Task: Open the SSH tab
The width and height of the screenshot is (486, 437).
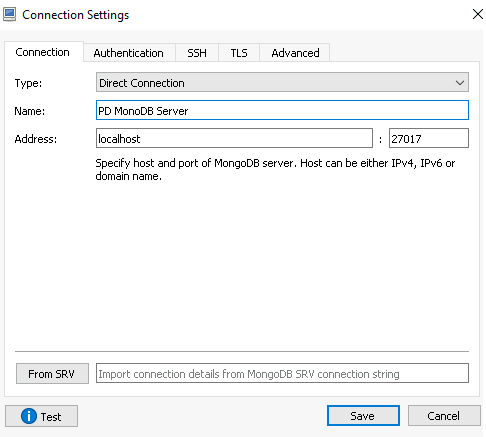Action: [197, 53]
